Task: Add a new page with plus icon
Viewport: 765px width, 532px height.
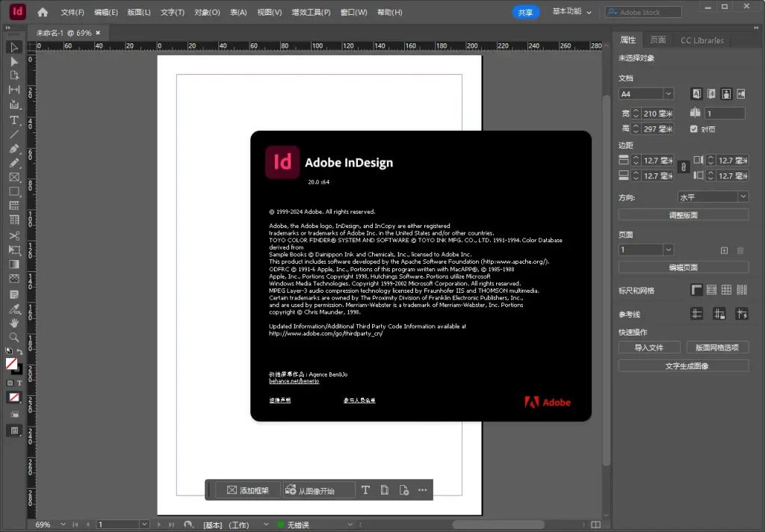Action: [x=725, y=250]
